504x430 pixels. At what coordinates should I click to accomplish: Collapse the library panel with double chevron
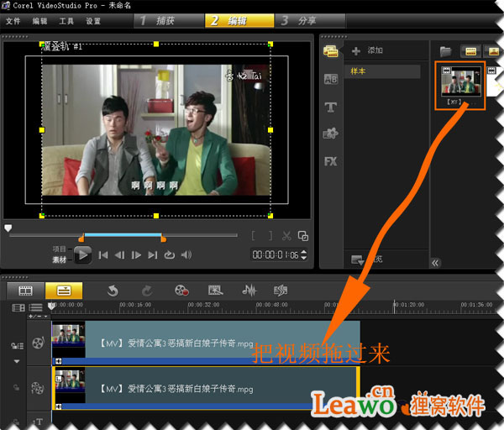[435, 263]
